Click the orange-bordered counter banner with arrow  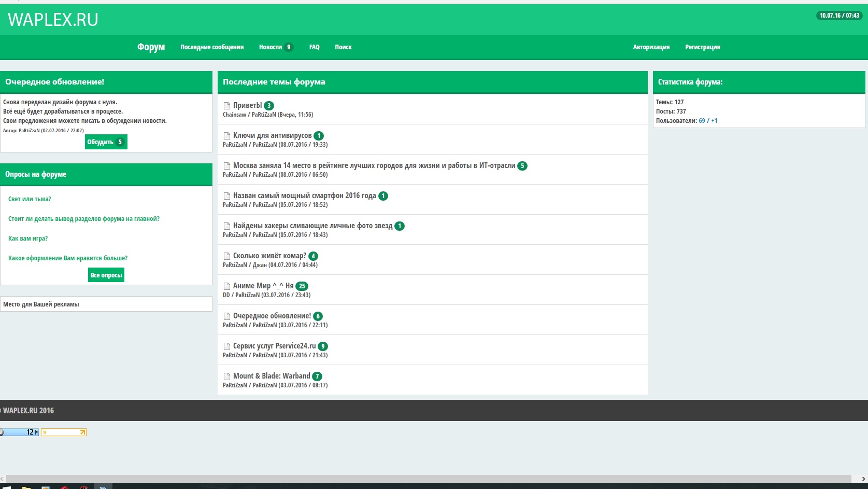pyautogui.click(x=64, y=432)
